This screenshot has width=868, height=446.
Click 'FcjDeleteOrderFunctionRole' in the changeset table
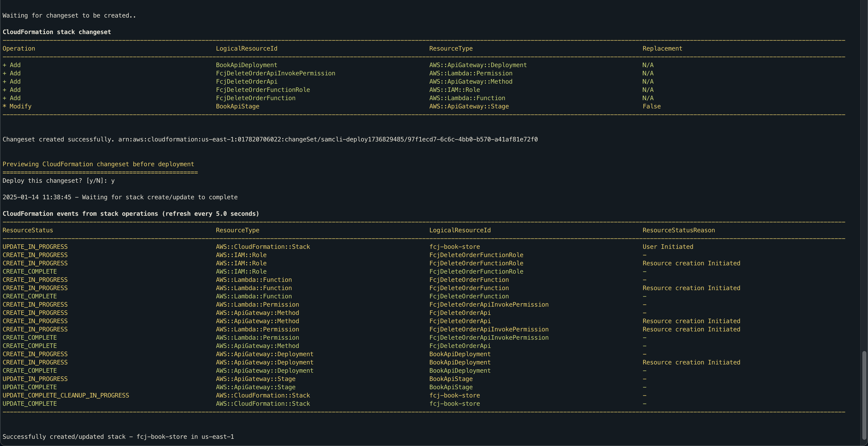coord(263,90)
